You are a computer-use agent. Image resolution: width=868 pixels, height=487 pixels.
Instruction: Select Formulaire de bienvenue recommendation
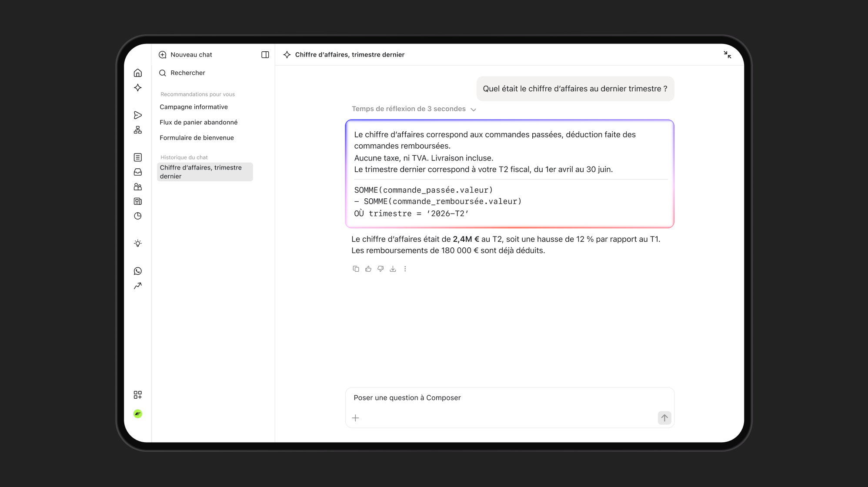click(197, 138)
